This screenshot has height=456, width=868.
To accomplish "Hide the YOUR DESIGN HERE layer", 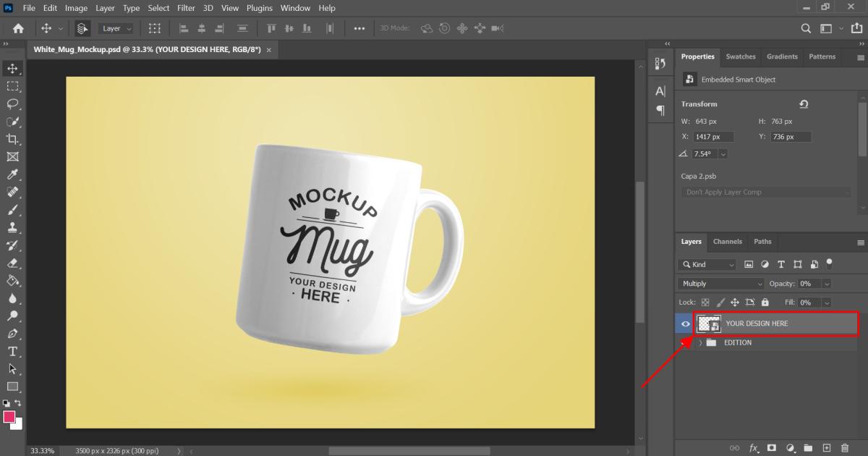I will [685, 324].
